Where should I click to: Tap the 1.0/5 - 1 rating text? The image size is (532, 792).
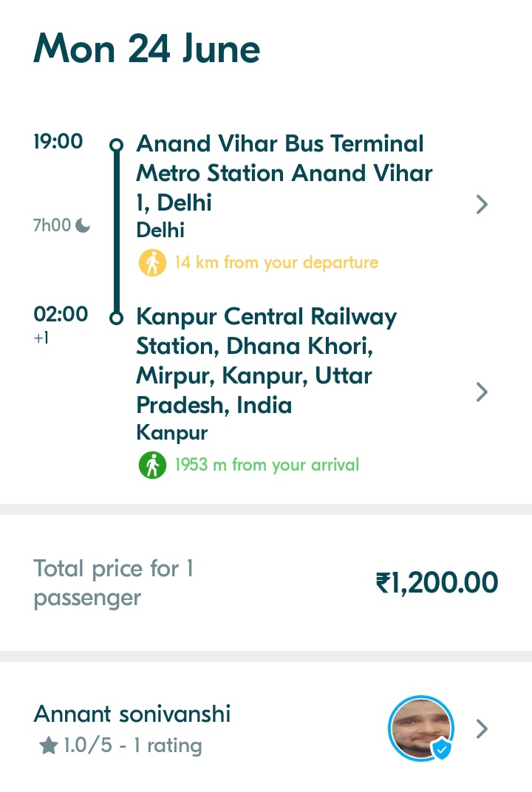(133, 745)
